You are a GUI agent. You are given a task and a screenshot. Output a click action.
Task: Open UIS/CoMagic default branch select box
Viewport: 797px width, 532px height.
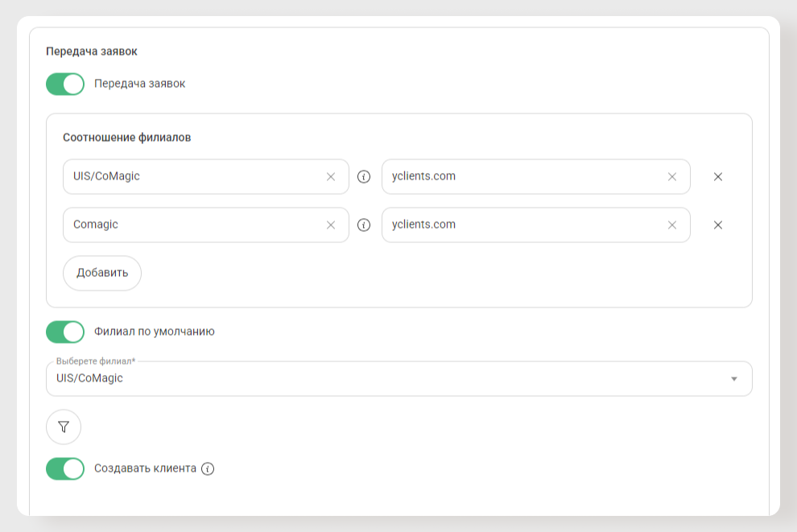tap(399, 378)
